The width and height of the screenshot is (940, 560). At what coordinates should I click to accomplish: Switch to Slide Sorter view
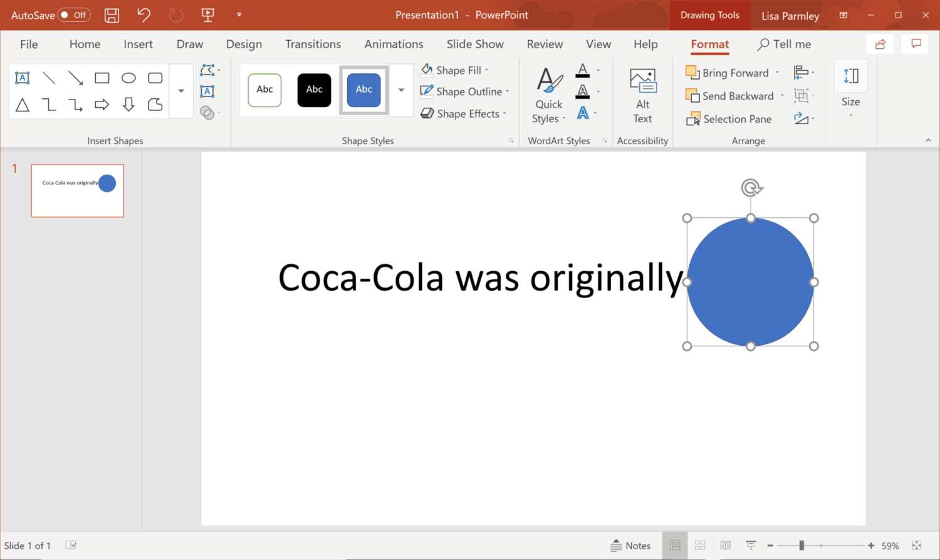(700, 546)
